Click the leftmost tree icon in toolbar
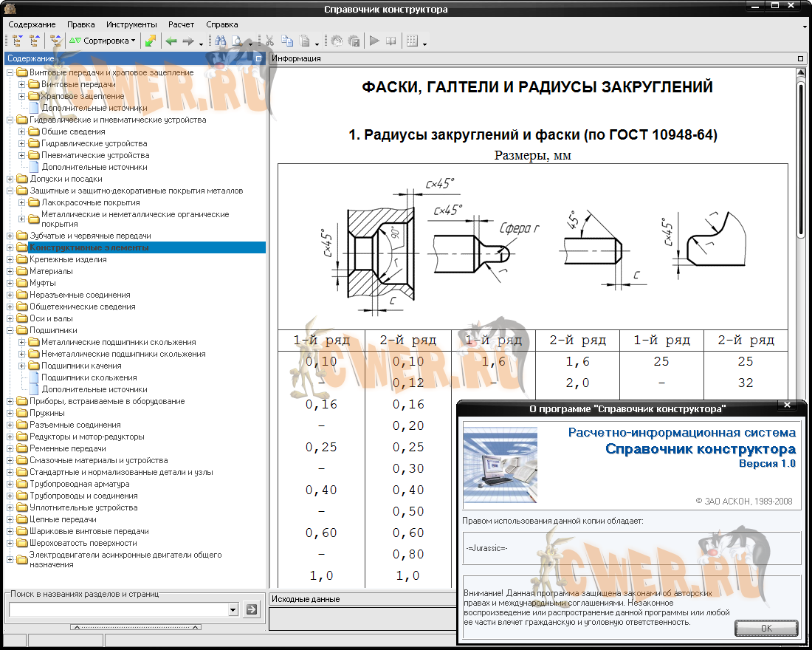The image size is (812, 650). click(18, 41)
